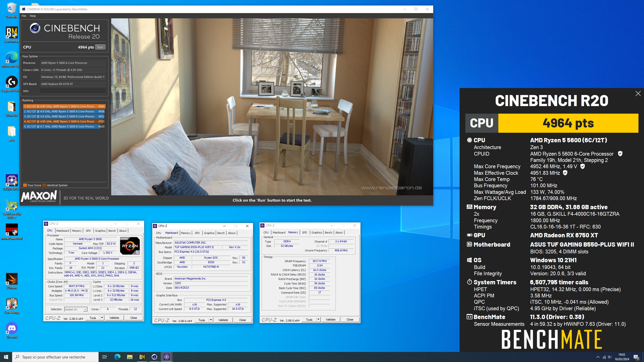Open the Corbeille recycle bin desktop icon
The width and height of the screenshot is (644, 362).
[12, 10]
